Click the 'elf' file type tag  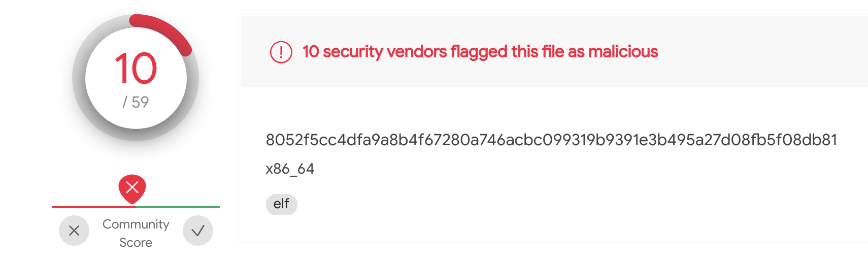pyautogui.click(x=281, y=204)
